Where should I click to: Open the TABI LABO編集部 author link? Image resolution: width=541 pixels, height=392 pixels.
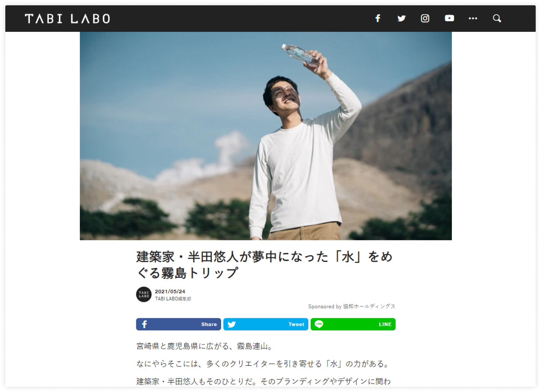click(173, 299)
